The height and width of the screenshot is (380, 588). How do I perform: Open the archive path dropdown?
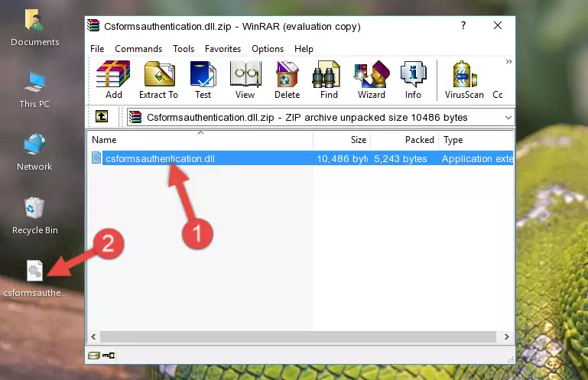(x=508, y=118)
